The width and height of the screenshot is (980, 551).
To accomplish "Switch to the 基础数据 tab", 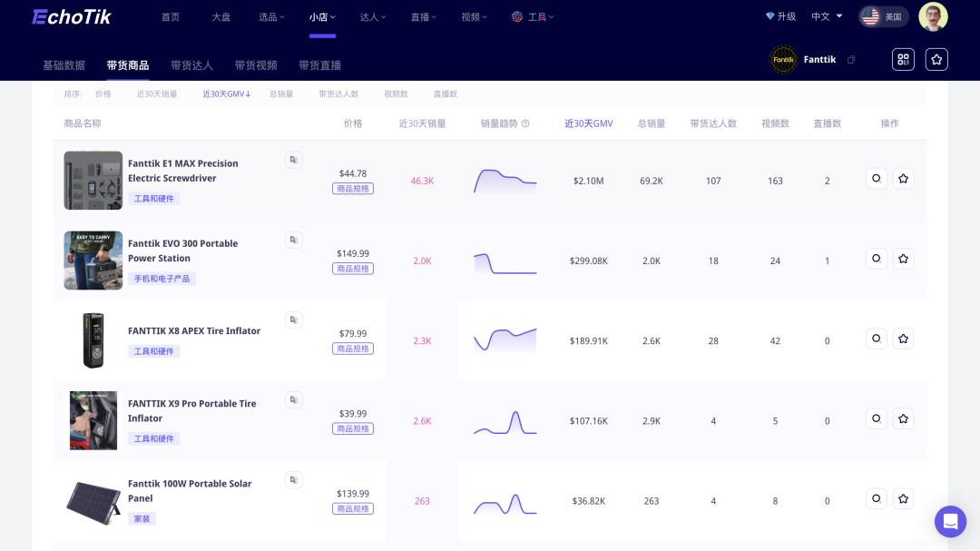I will tap(64, 65).
